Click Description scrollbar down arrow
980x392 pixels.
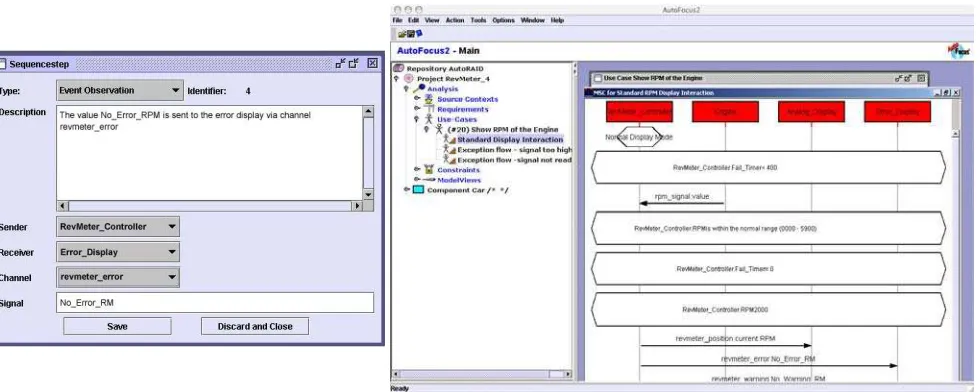pos(368,194)
